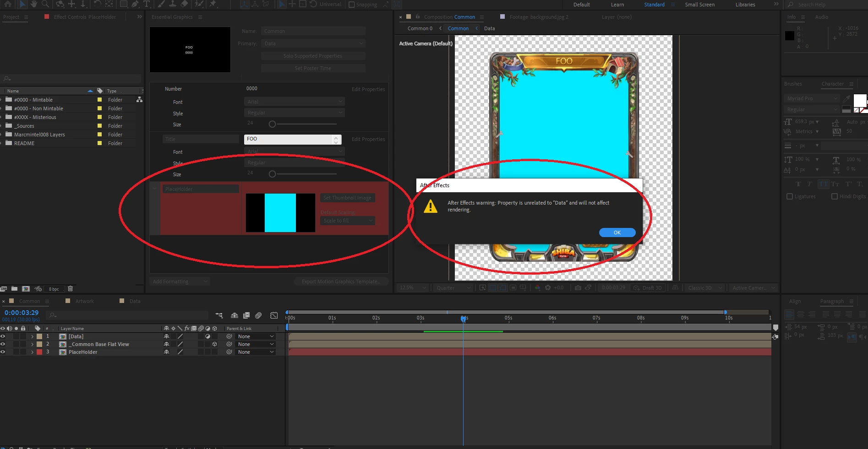This screenshot has width=868, height=449.
Task: Open the Audio panel tab
Action: point(821,17)
